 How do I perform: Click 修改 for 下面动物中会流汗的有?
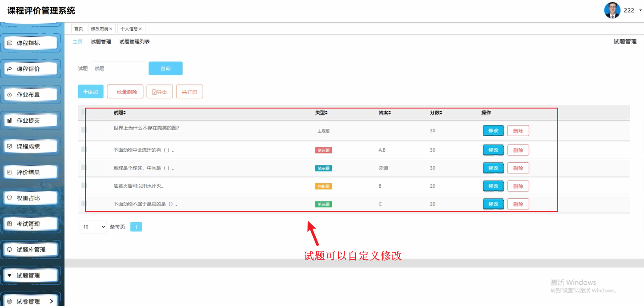pos(493,150)
